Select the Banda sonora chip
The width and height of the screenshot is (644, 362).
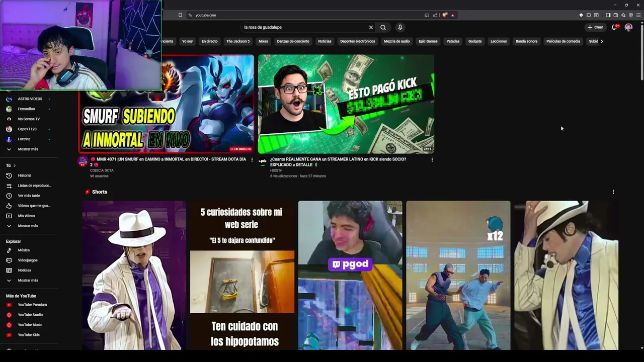[x=526, y=41]
